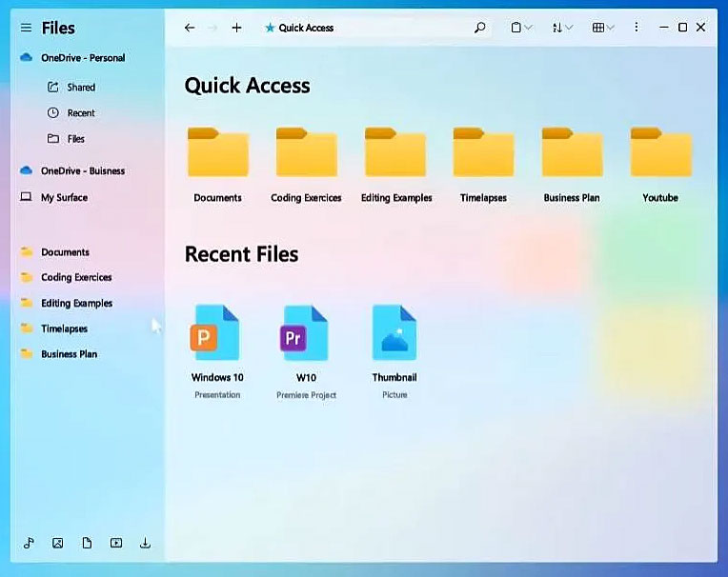Open the Windows 10 presentation file

pyautogui.click(x=217, y=351)
